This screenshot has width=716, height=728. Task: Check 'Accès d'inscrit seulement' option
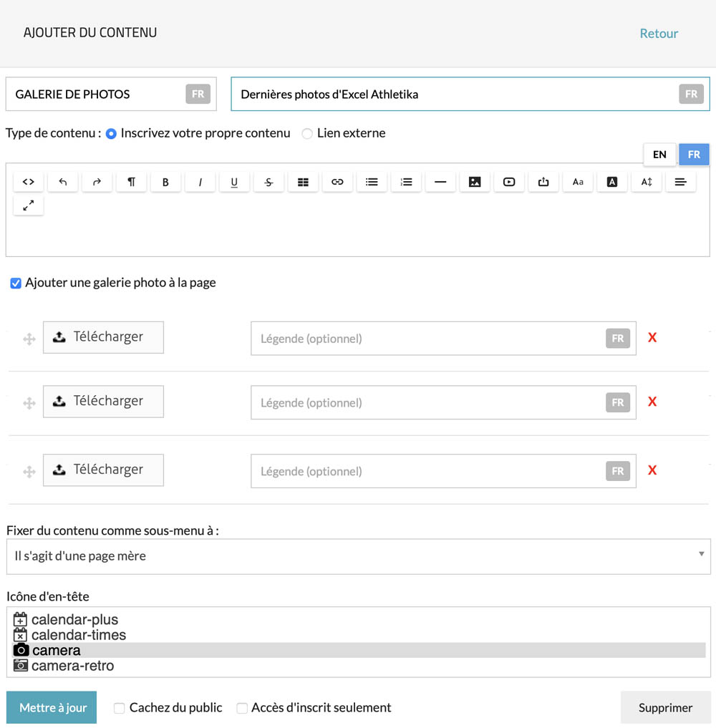point(242,708)
